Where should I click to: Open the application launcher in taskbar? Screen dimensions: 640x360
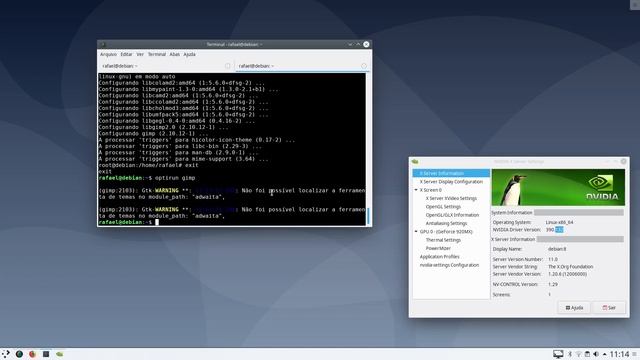click(x=6, y=354)
